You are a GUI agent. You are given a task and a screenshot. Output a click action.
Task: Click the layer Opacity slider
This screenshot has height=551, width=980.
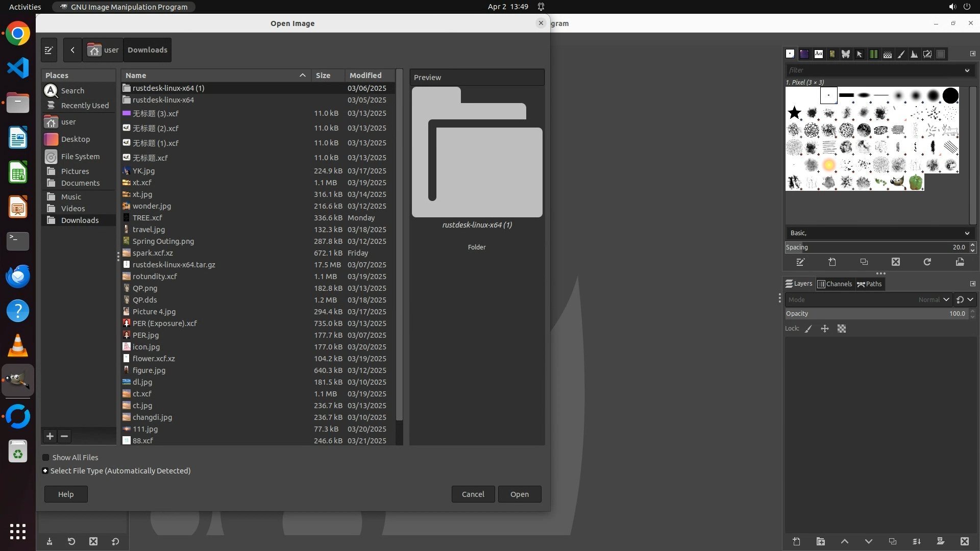click(875, 314)
